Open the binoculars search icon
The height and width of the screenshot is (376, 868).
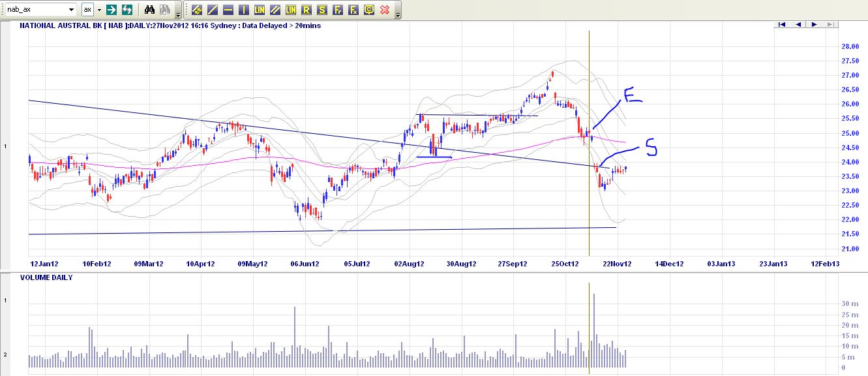tap(149, 10)
